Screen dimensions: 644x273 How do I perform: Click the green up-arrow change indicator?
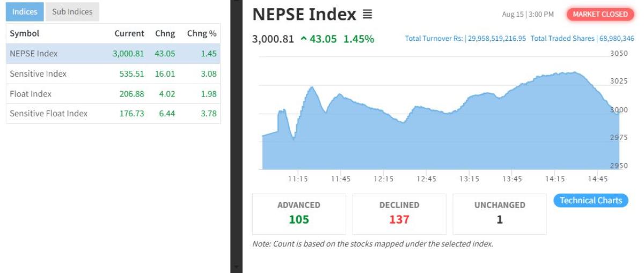tap(304, 39)
